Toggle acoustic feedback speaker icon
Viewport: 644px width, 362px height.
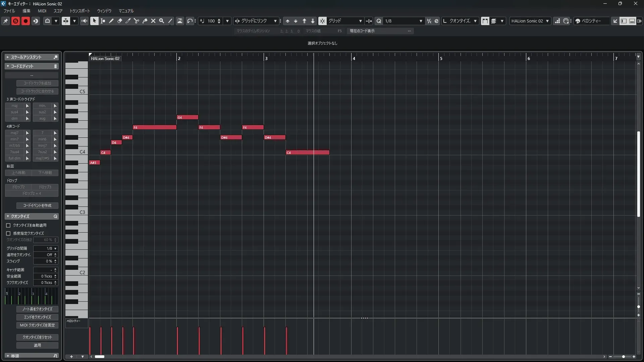point(84,21)
